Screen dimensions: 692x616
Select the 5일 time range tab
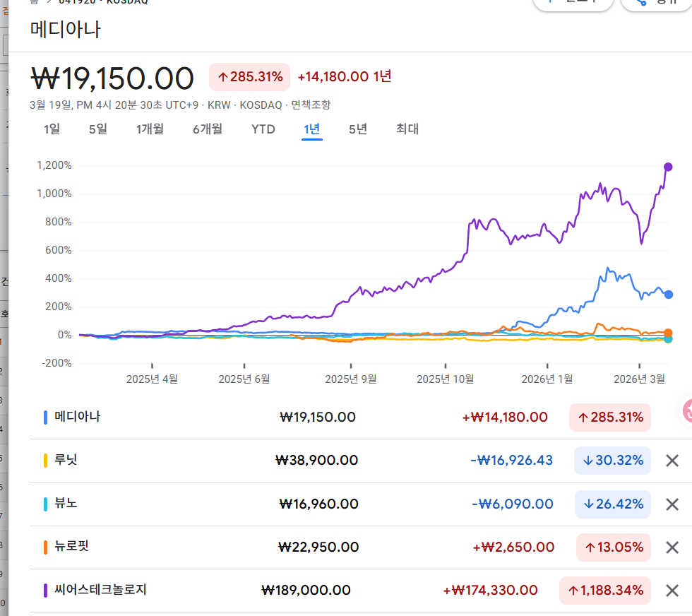coord(97,129)
